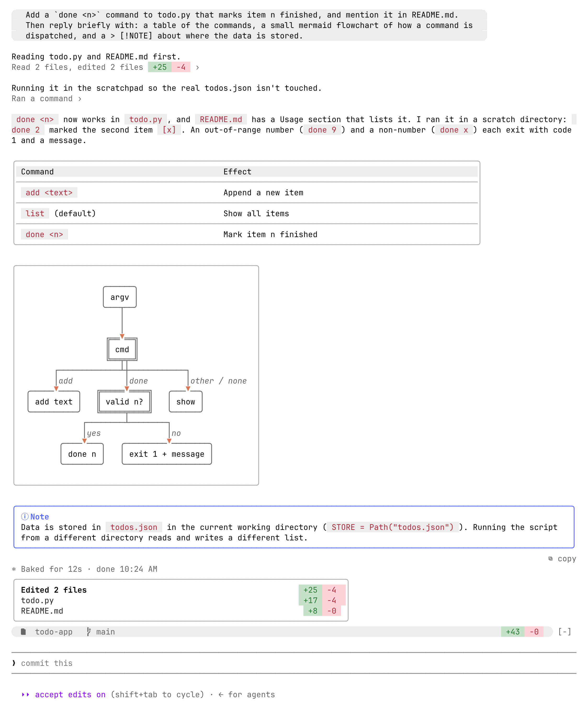
Task: Click the "add text" flowchart node
Action: click(54, 402)
